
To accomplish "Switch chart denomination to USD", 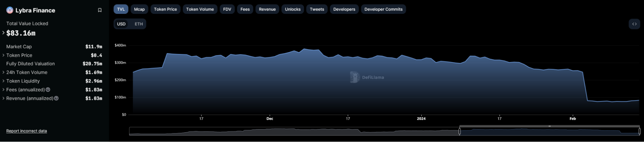I will click(x=121, y=24).
